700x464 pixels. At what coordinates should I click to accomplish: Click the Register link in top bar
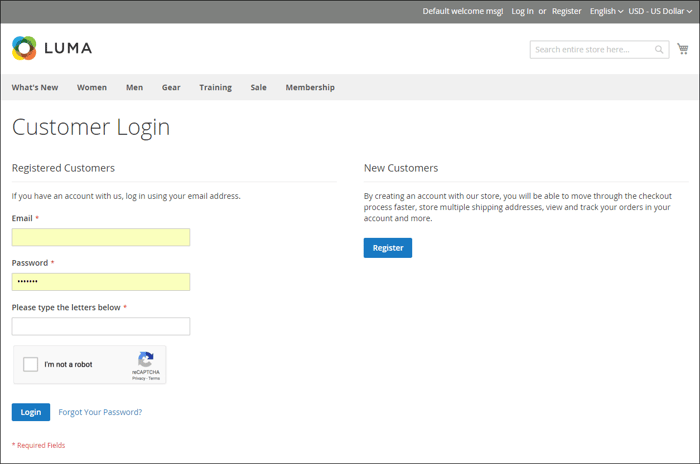(566, 11)
